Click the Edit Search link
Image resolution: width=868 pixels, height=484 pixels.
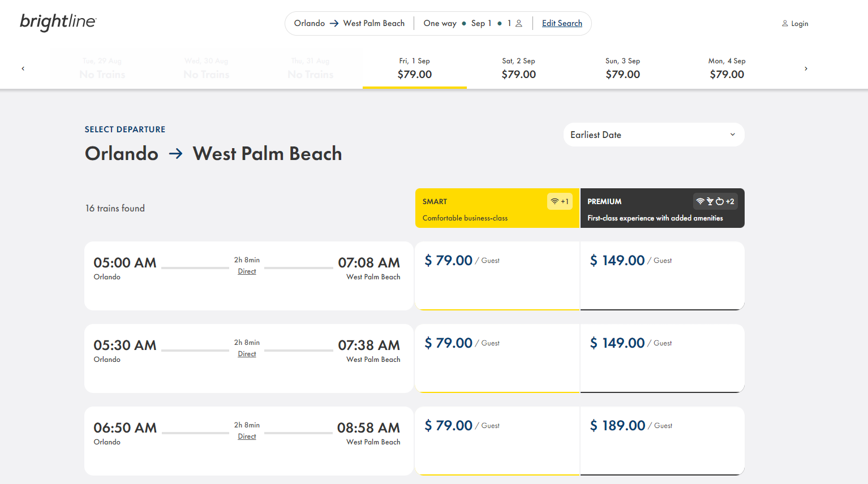562,23
